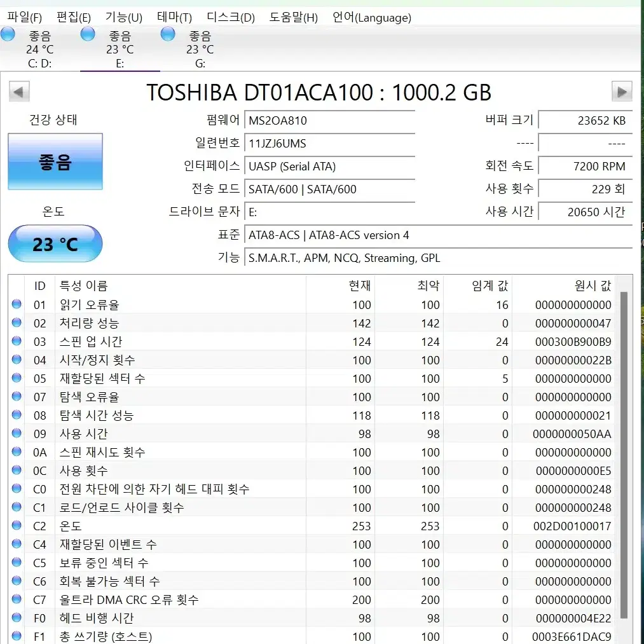Open the 기능(U) menu
This screenshot has height=644, width=644.
click(x=123, y=17)
